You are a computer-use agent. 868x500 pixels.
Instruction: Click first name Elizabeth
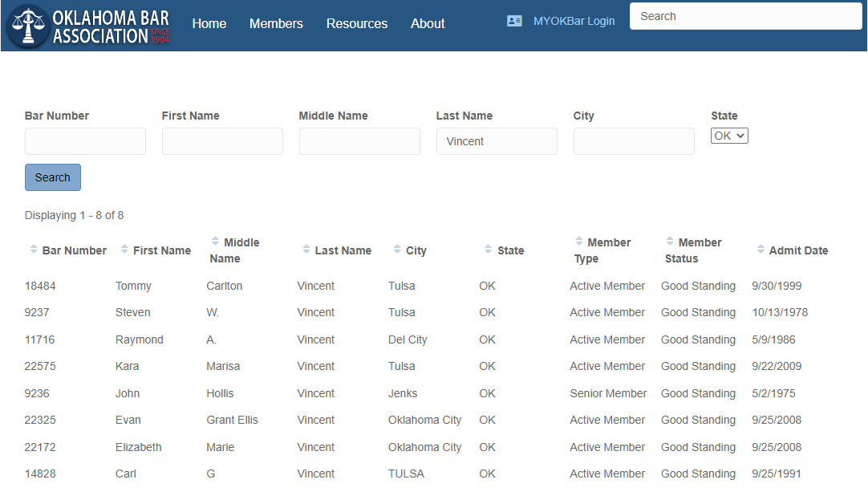[x=139, y=447]
